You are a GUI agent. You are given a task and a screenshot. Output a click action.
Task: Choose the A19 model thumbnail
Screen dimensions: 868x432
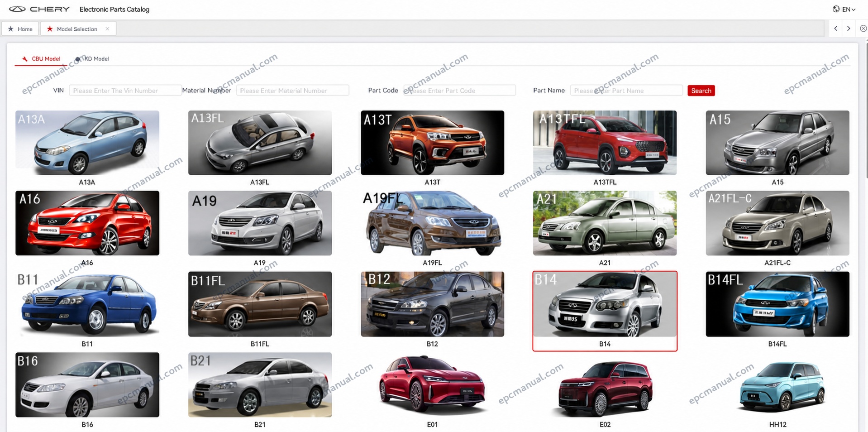260,223
